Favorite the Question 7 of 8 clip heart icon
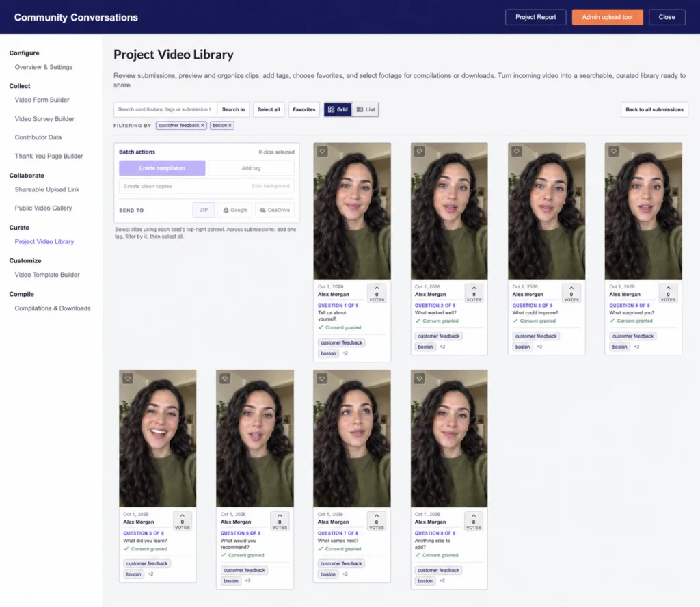Image resolution: width=700 pixels, height=607 pixels. 322,379
